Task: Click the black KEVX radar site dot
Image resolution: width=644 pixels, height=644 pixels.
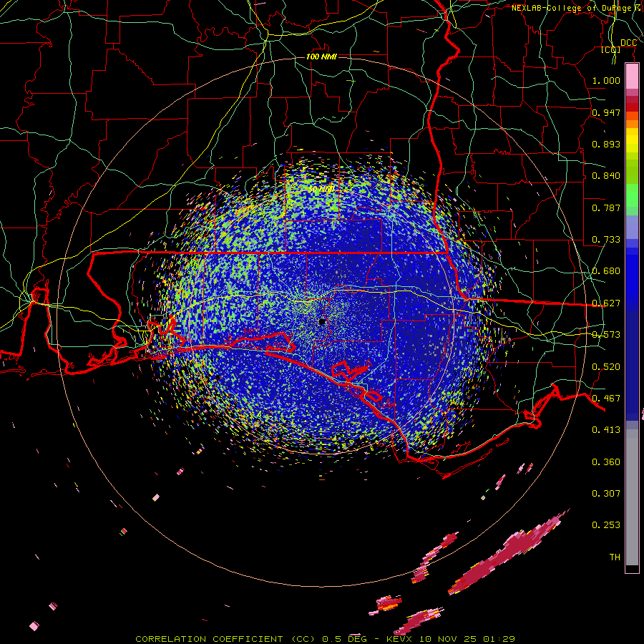Action: coord(322,321)
